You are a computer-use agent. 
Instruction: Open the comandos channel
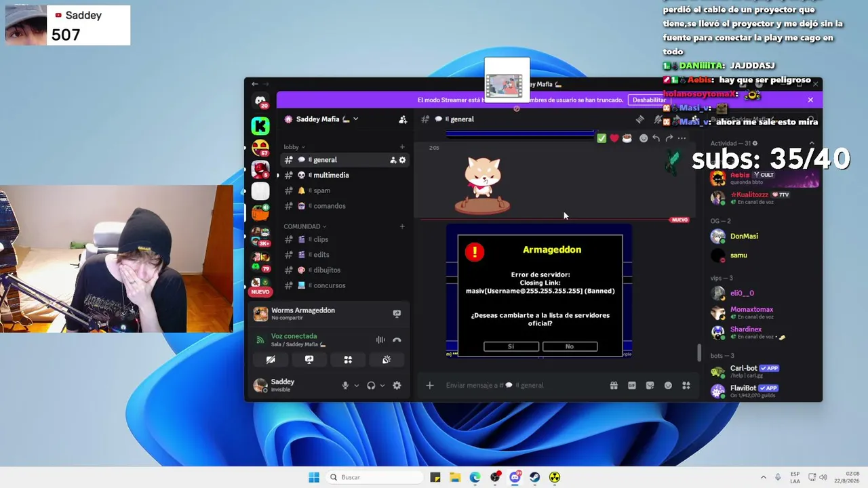click(345, 206)
